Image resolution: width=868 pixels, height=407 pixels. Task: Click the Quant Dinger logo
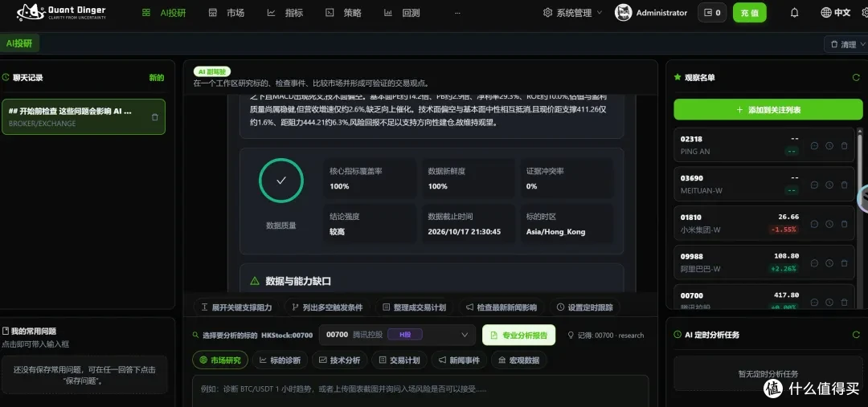point(61,12)
